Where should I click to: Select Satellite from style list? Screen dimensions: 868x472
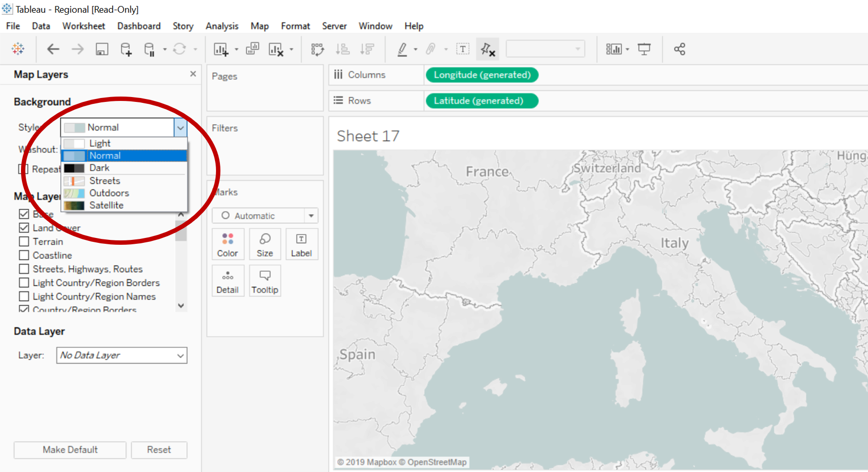click(x=106, y=205)
